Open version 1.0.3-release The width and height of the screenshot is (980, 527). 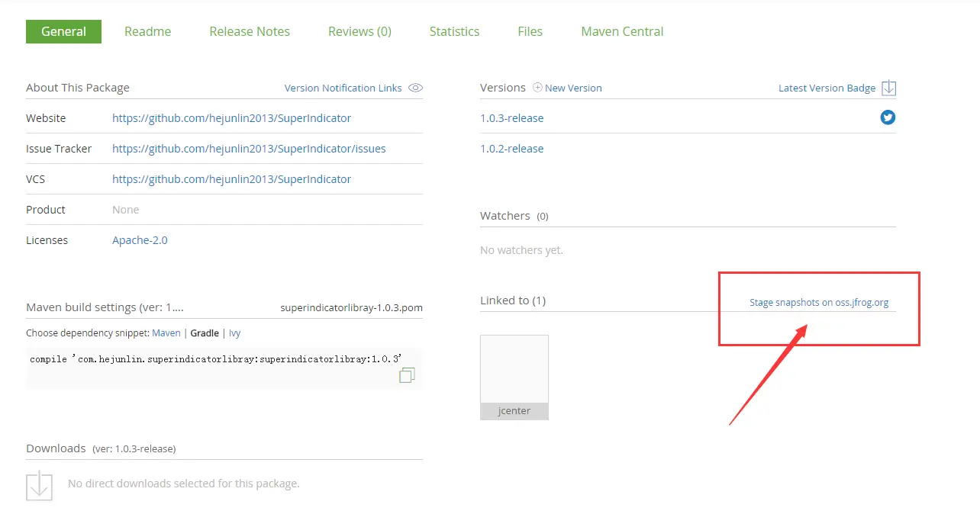click(x=512, y=118)
